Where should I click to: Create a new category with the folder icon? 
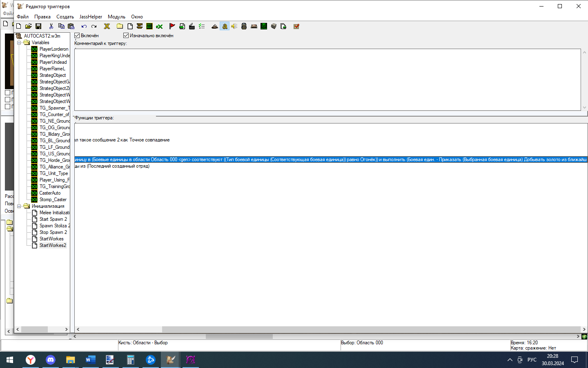(x=120, y=26)
